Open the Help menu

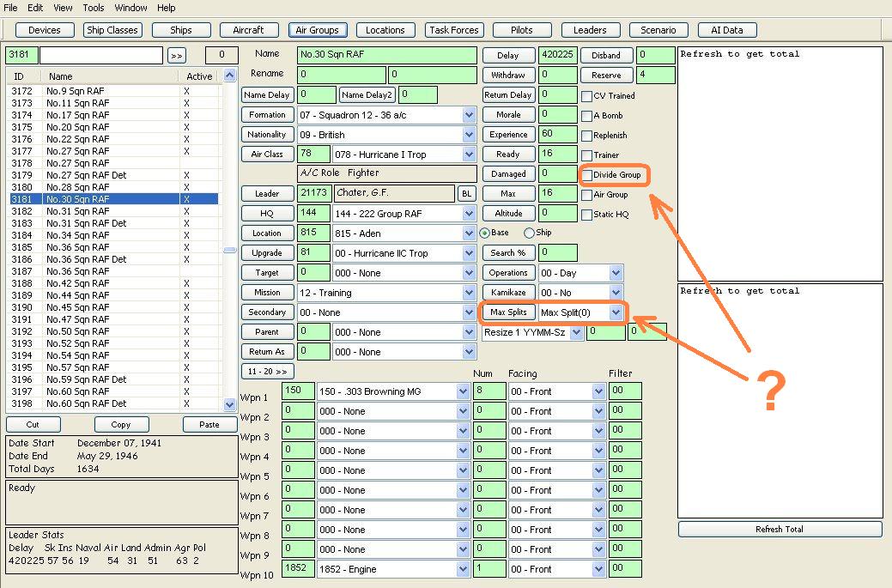coord(166,8)
